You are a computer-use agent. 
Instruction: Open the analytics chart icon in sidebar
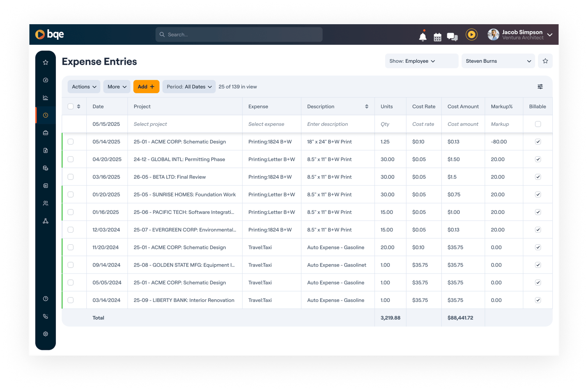click(45, 97)
